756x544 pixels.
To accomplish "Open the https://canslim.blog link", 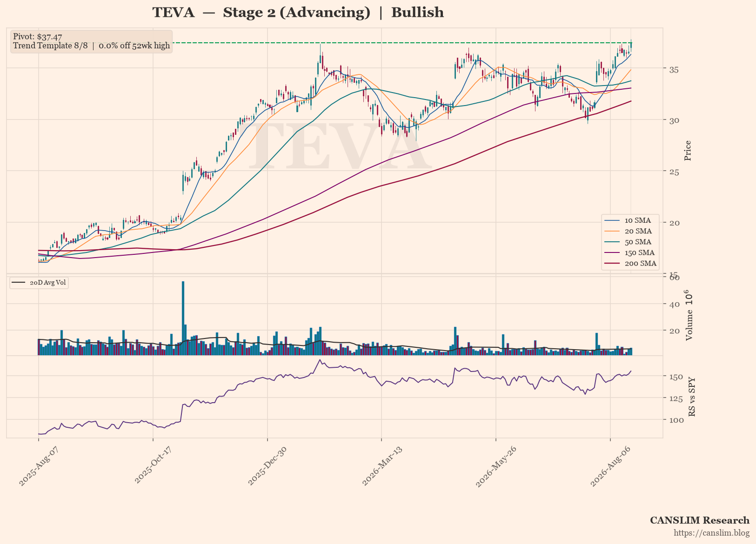I will click(x=712, y=533).
